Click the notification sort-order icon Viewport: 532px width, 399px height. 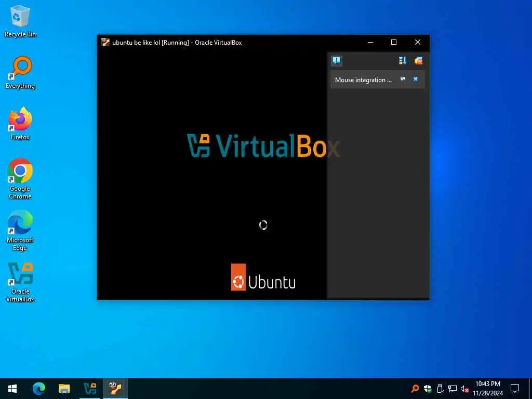click(x=403, y=61)
